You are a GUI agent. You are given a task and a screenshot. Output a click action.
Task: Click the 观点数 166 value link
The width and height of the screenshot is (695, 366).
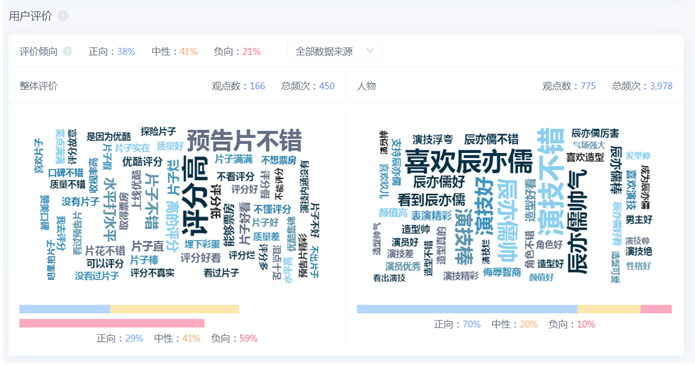coord(258,86)
